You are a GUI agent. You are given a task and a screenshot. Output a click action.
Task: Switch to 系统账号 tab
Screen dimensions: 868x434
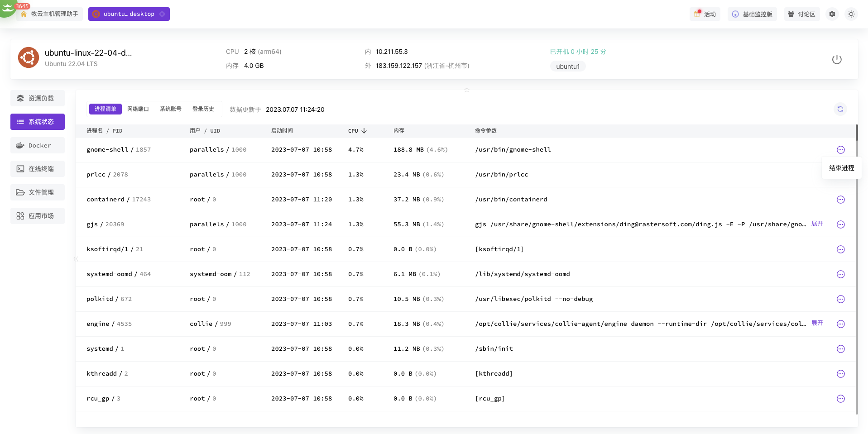coord(170,109)
